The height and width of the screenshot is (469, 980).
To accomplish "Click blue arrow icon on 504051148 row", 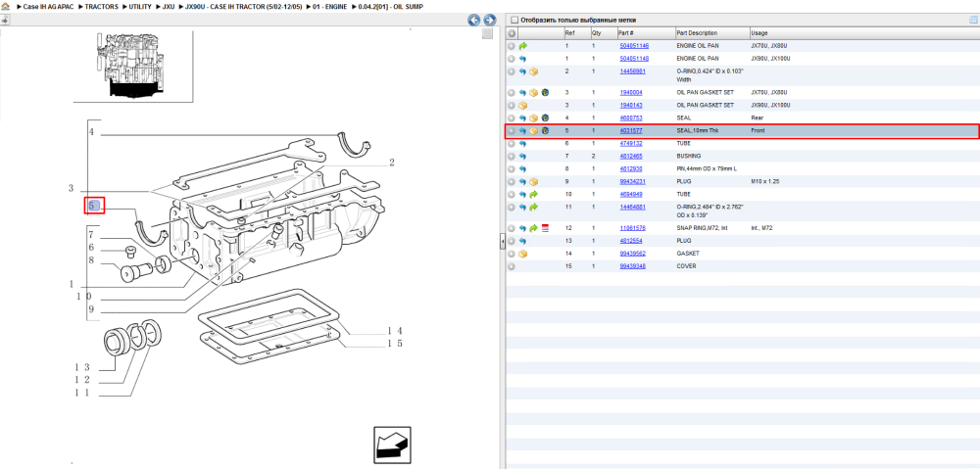I will pyautogui.click(x=522, y=59).
